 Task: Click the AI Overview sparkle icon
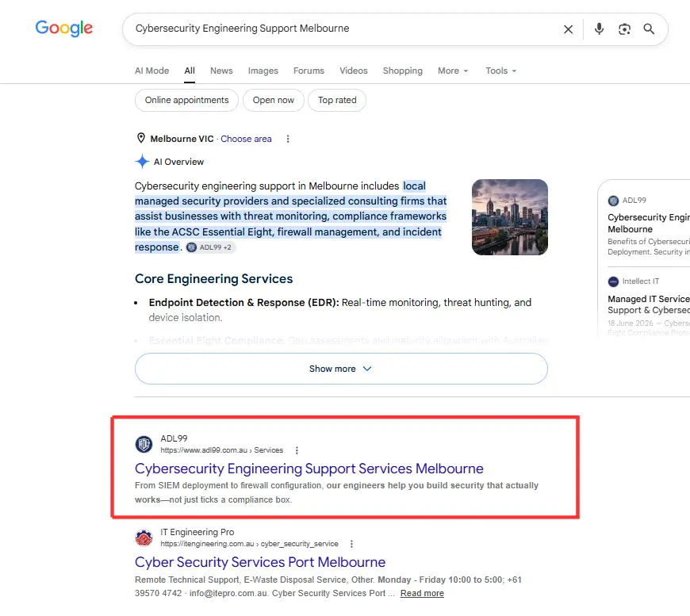142,162
